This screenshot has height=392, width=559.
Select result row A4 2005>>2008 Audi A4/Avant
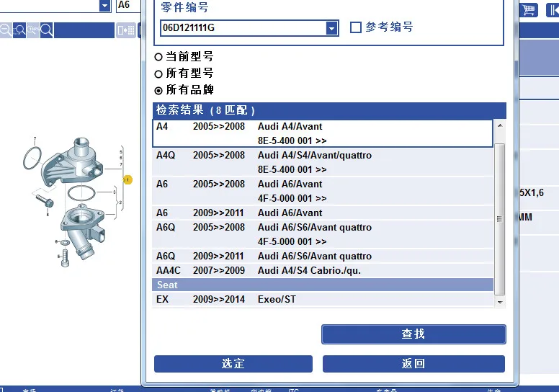(323, 133)
